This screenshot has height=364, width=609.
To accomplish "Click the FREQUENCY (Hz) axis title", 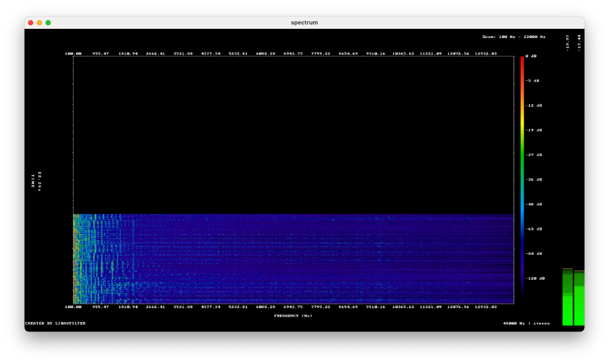I will click(293, 316).
